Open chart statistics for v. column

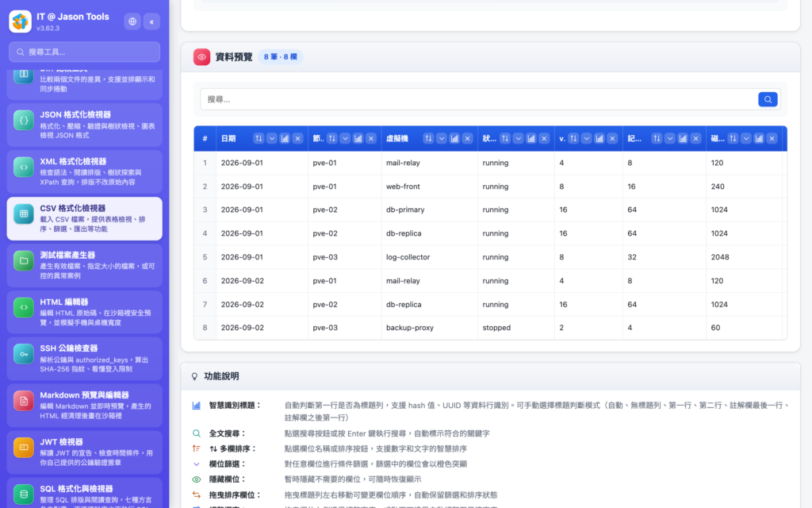click(599, 138)
